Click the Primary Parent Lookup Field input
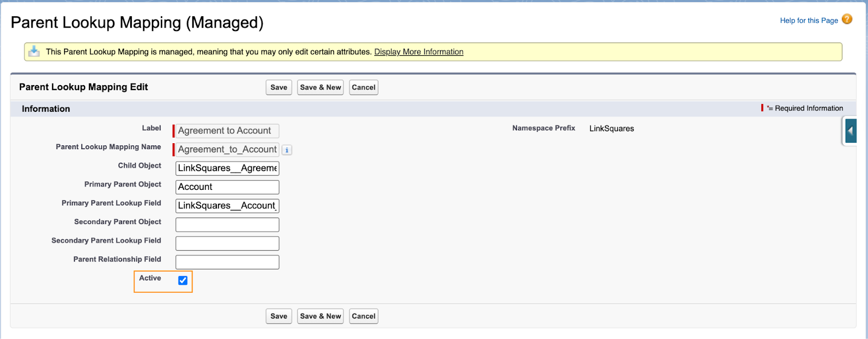This screenshot has width=868, height=339. tap(227, 206)
